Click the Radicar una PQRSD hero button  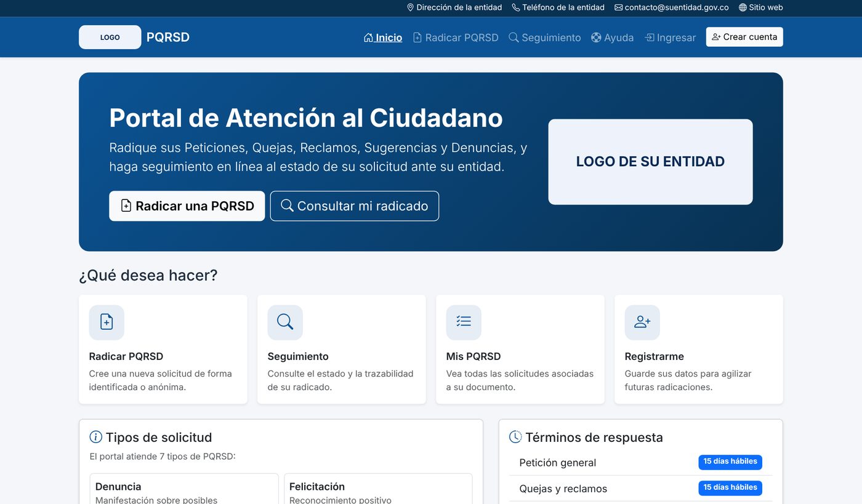tap(187, 206)
